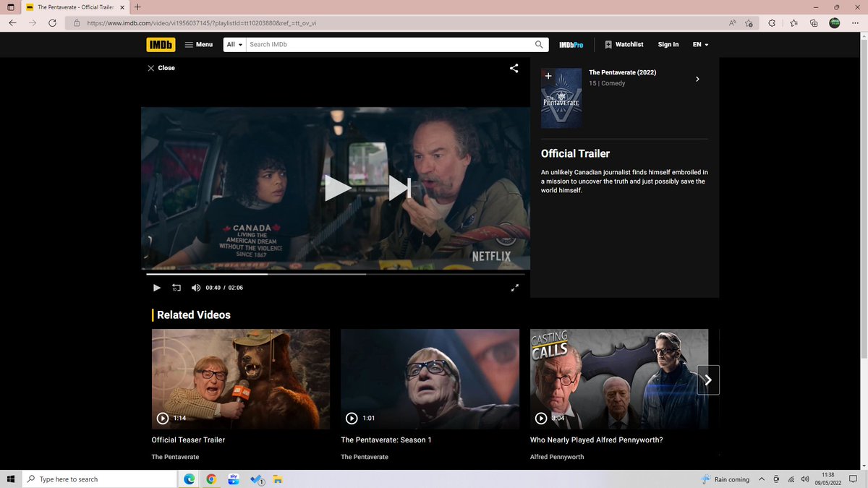The height and width of the screenshot is (488, 868).
Task: Enter fullscreen mode
Action: 515,288
